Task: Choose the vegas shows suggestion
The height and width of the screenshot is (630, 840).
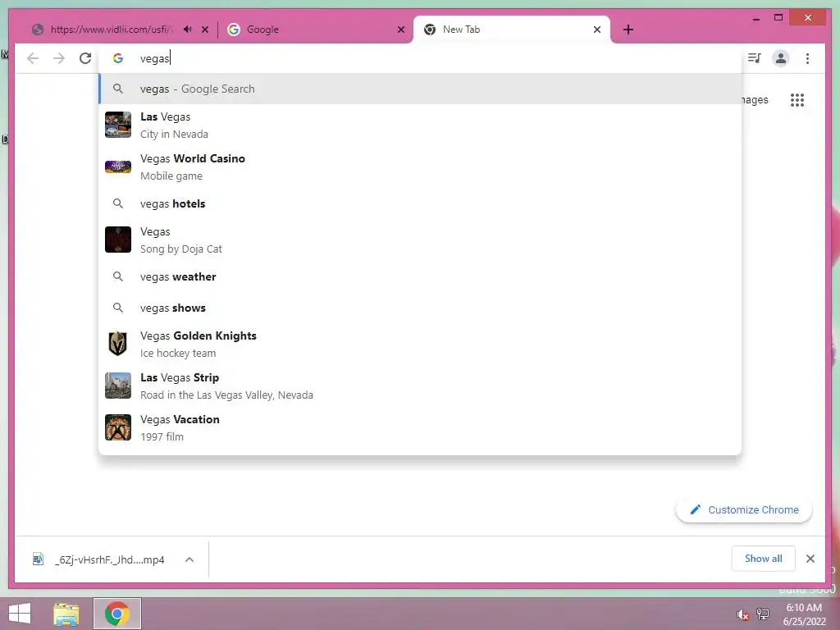Action: point(420,308)
